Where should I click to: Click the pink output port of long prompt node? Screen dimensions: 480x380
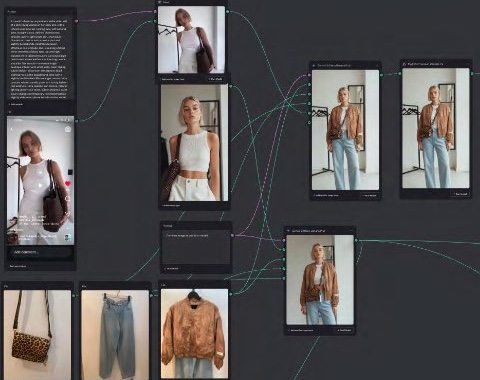point(77,21)
